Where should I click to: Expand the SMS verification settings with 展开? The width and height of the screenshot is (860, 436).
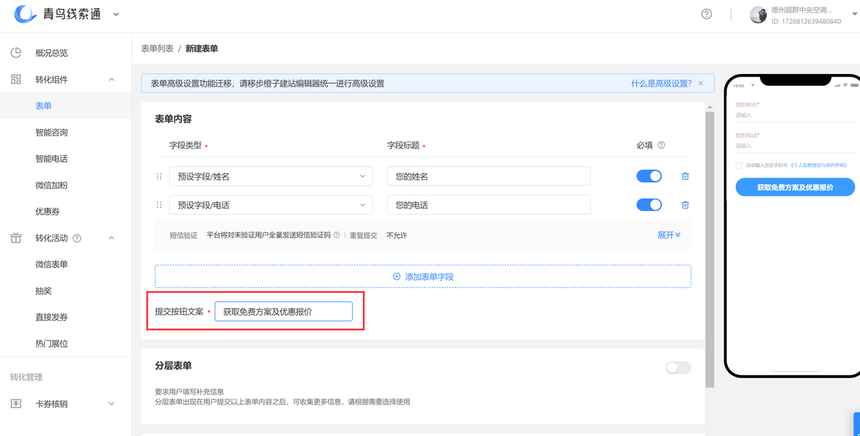[x=668, y=235]
